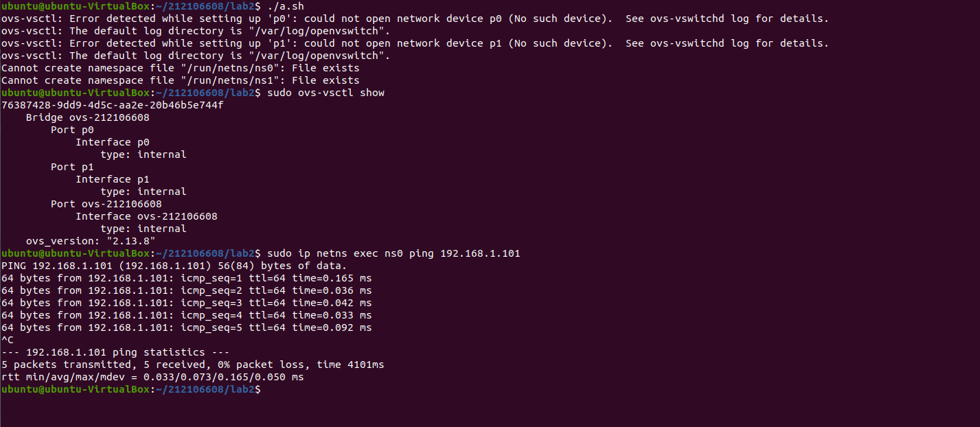Click the 'Port ovs-212106608' entry
This screenshot has height=427, width=980.
pyautogui.click(x=106, y=204)
